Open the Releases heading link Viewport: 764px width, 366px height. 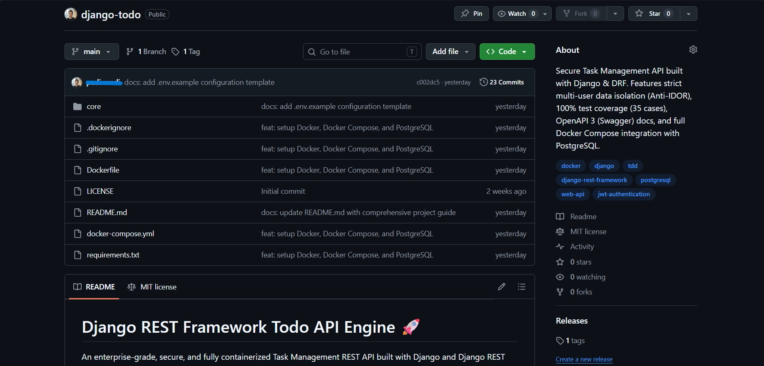pos(572,321)
